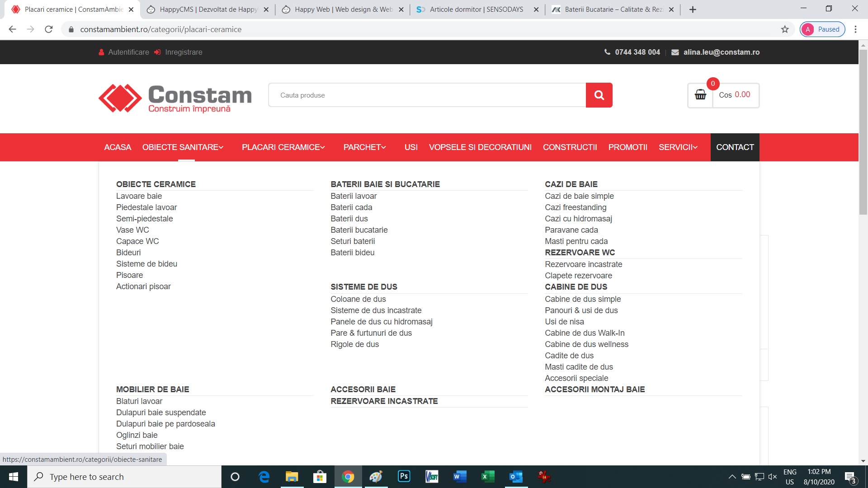The height and width of the screenshot is (488, 868).
Task: Open Excel from the taskbar
Action: [x=488, y=477]
